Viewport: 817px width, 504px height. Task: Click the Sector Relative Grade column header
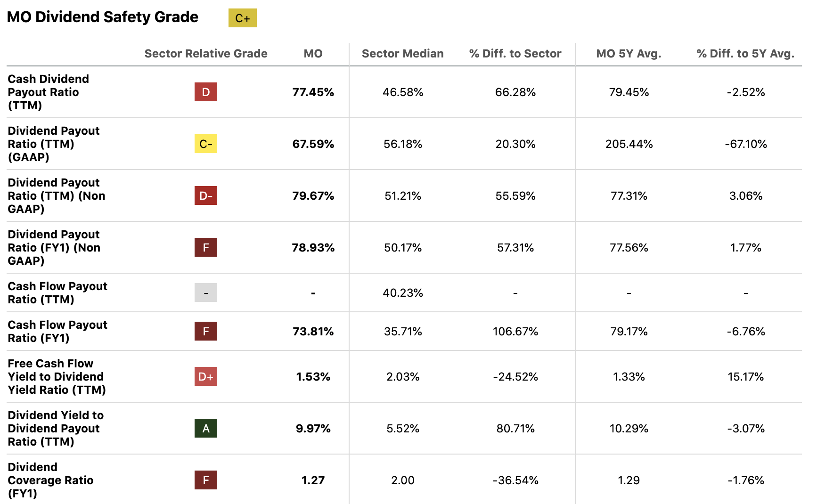click(x=206, y=54)
